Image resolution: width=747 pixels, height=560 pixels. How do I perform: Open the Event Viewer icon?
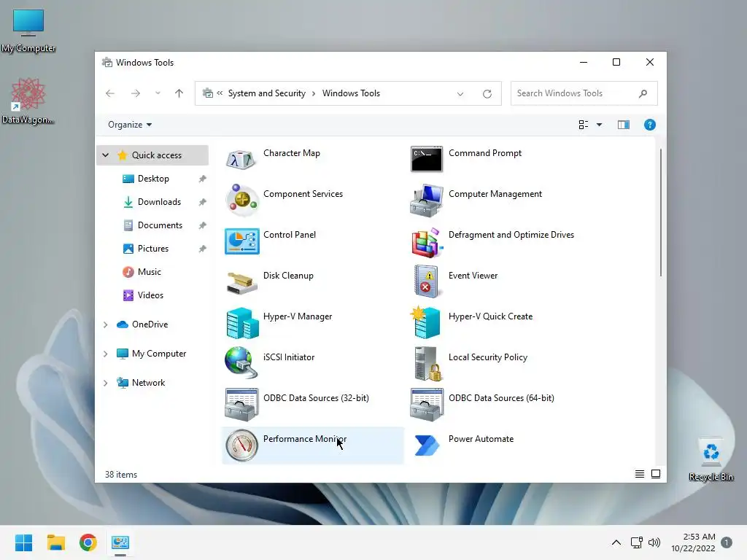coord(426,282)
